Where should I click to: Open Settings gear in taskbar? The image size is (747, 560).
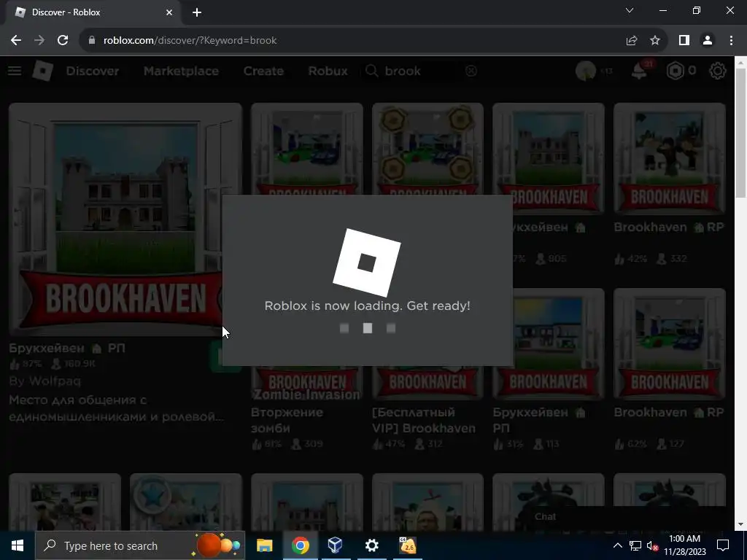[371, 545]
